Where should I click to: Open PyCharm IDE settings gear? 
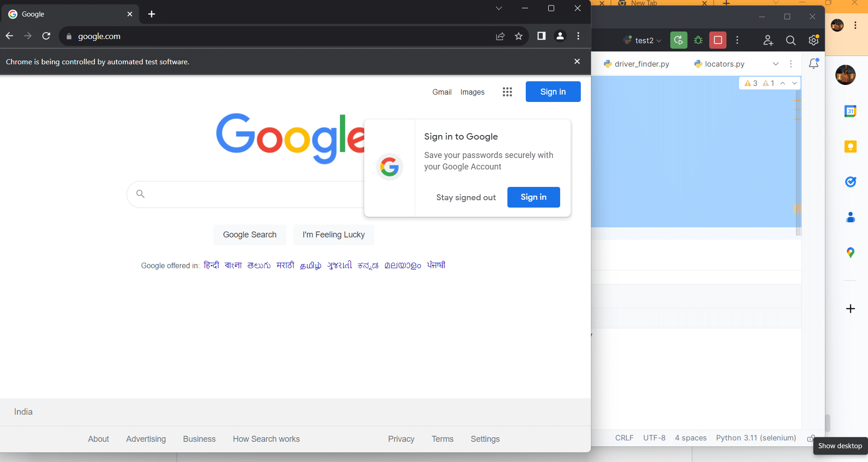(x=813, y=40)
